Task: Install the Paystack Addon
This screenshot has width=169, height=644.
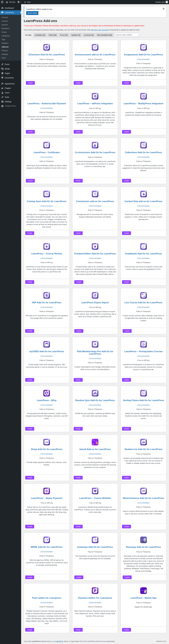Action: (78, 630)
